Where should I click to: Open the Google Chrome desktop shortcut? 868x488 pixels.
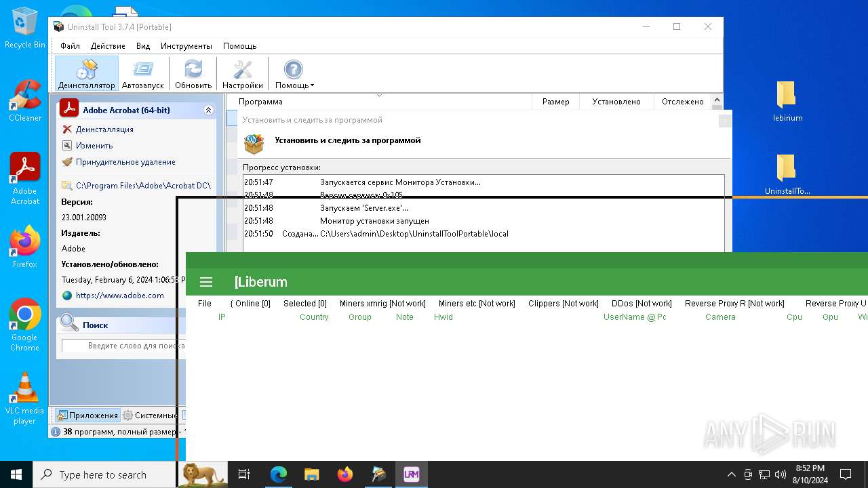25,325
